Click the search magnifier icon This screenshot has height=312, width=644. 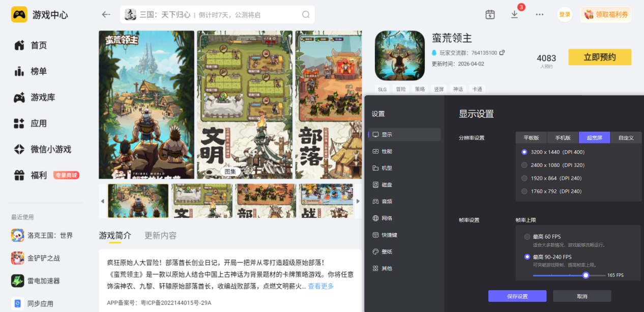pyautogui.click(x=306, y=15)
